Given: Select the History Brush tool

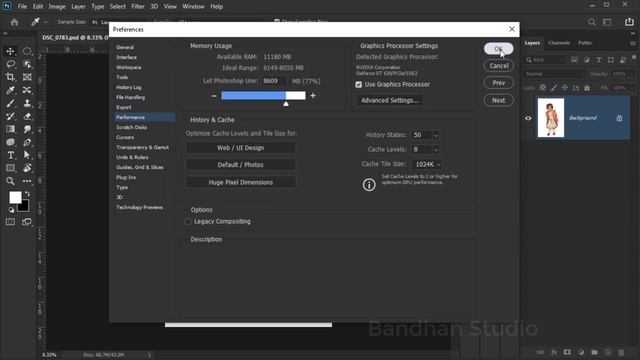Looking at the screenshot, I should click(x=10, y=116).
